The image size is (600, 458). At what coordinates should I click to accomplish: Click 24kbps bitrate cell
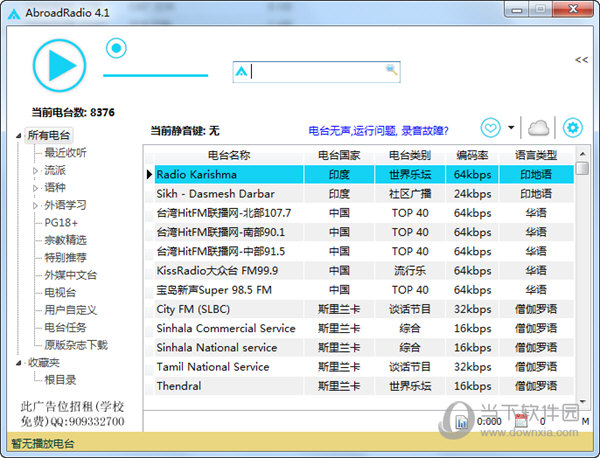[x=472, y=194]
